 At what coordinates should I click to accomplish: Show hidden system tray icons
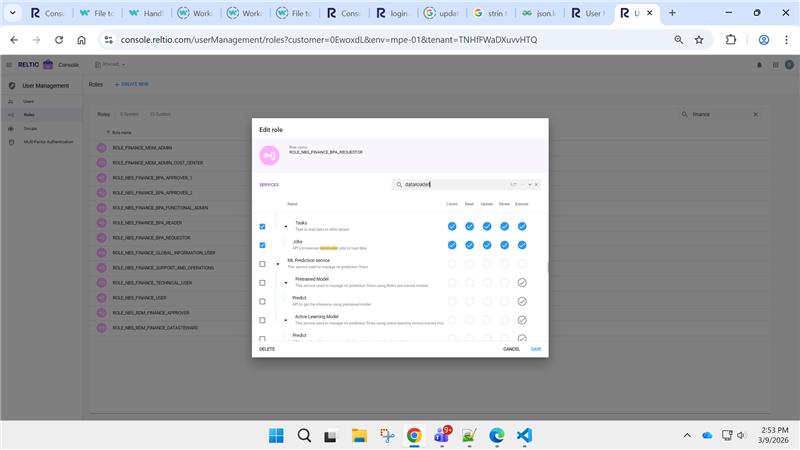point(687,435)
